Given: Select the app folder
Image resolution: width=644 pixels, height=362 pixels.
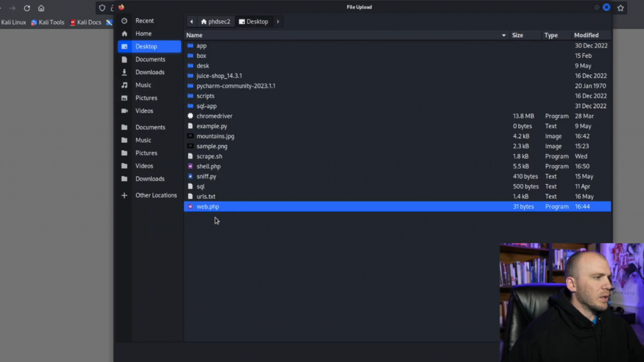Looking at the screenshot, I should (397, 45).
